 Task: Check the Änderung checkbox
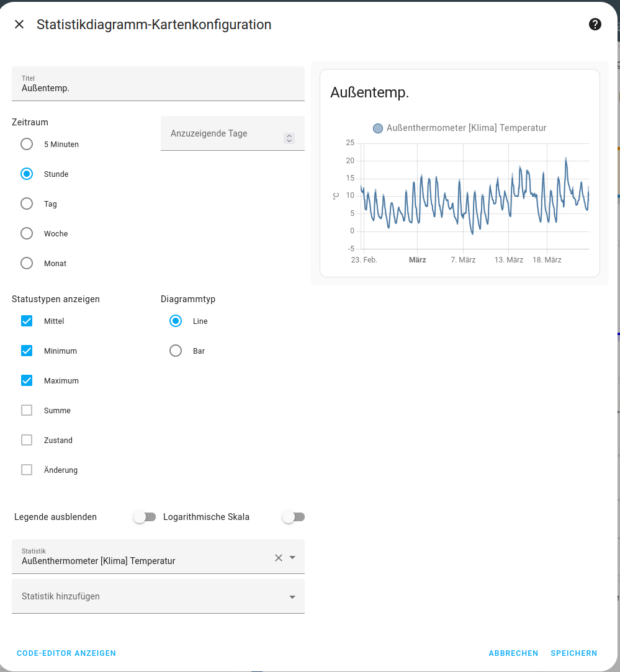(27, 470)
